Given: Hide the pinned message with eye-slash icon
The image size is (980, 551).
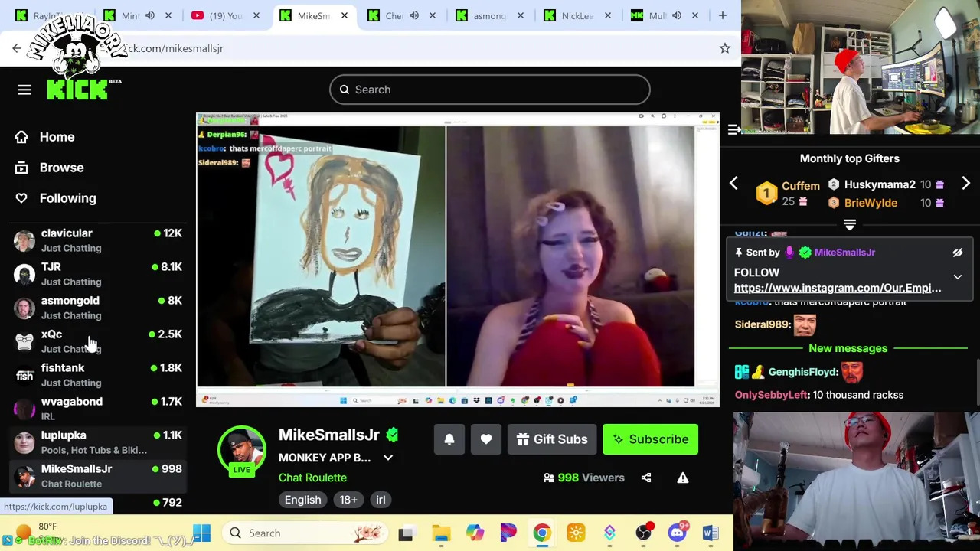Looking at the screenshot, I should point(957,253).
